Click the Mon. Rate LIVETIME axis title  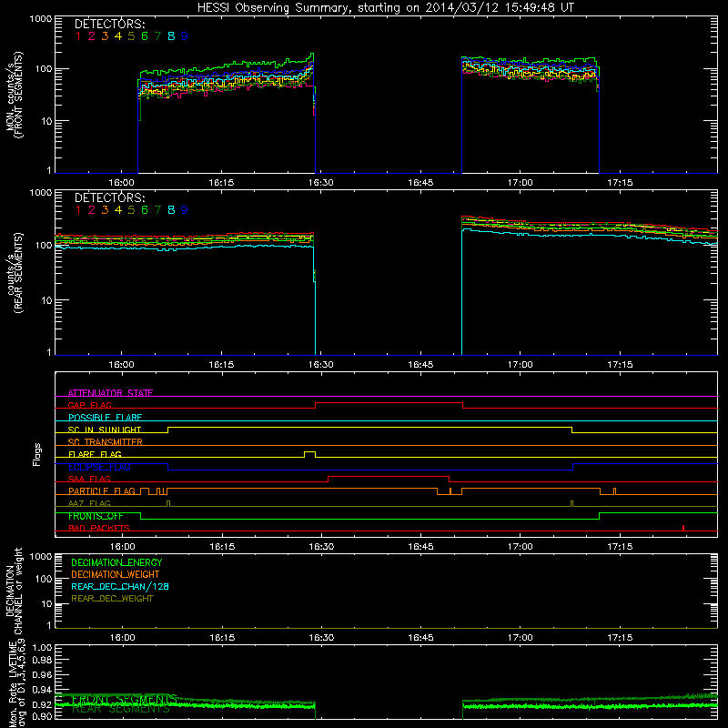(14, 683)
